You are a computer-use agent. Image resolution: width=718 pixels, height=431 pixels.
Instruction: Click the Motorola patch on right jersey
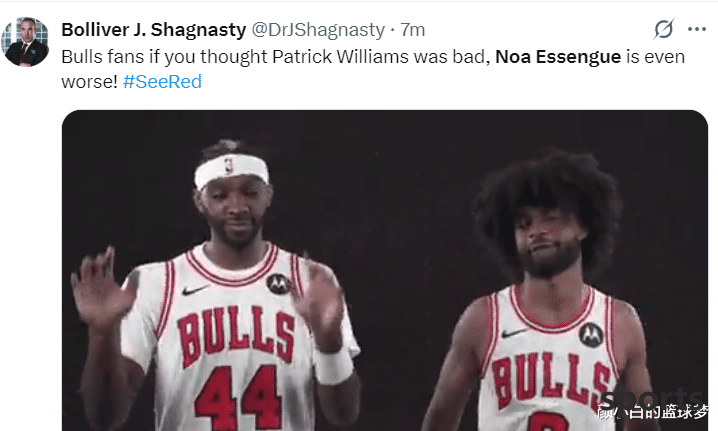(x=591, y=334)
